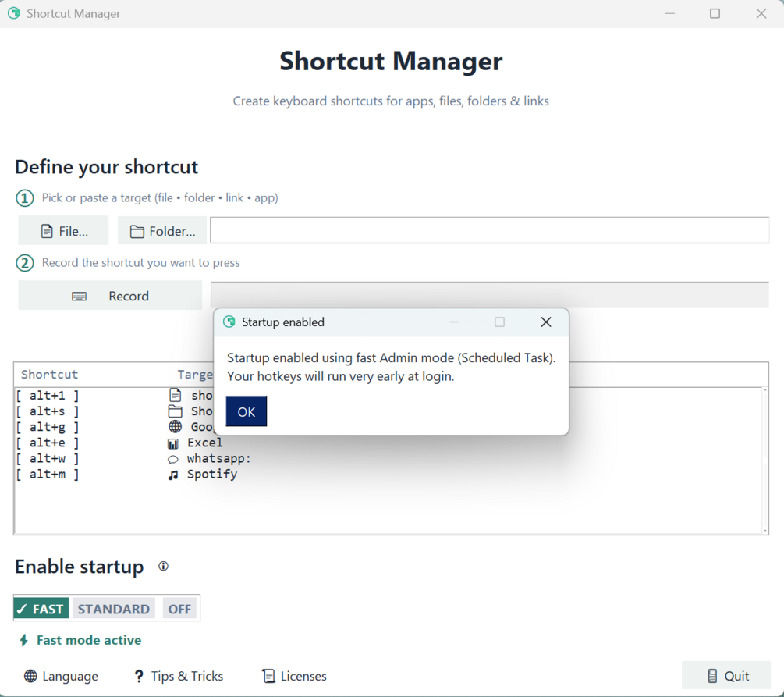Open Tips & Tricks
This screenshot has width=784, height=697.
179,676
